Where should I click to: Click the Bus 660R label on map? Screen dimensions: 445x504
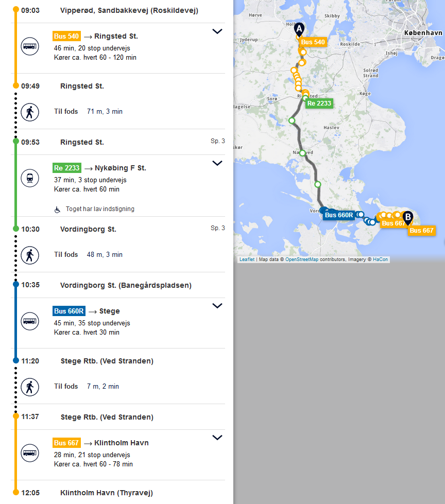click(339, 215)
